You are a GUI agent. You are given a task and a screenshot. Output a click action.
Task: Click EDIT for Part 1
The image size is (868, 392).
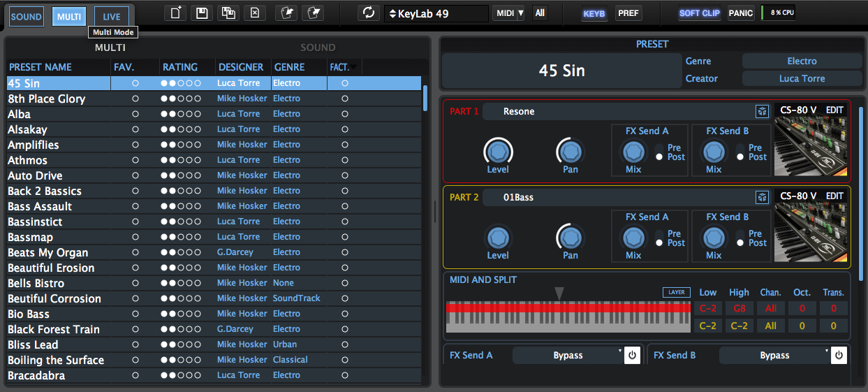pyautogui.click(x=835, y=110)
